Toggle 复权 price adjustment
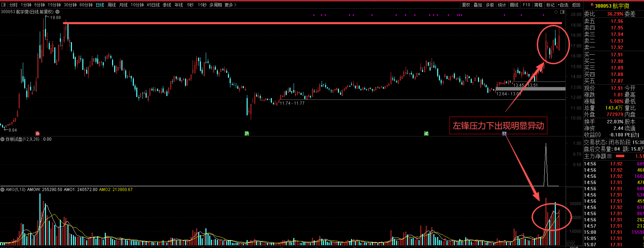 466,5
